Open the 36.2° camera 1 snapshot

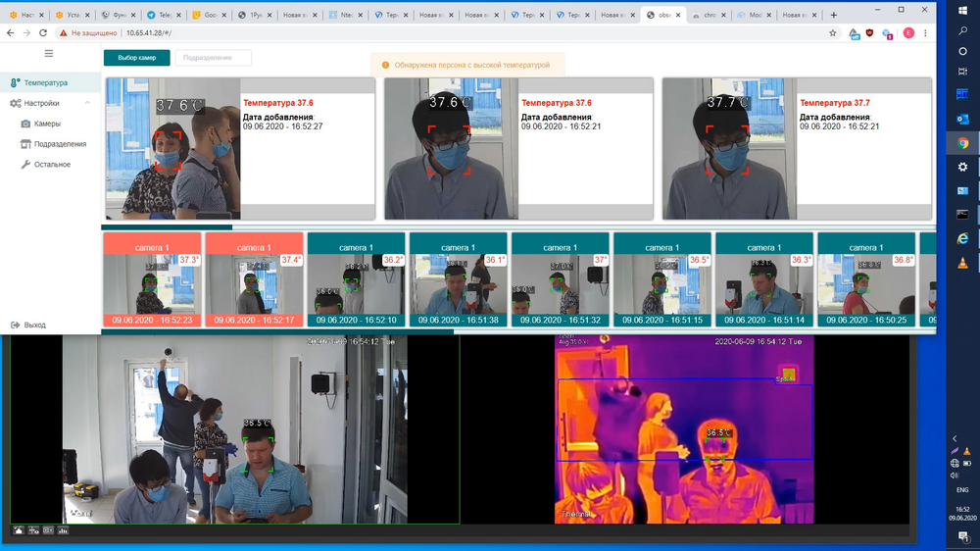click(x=356, y=279)
